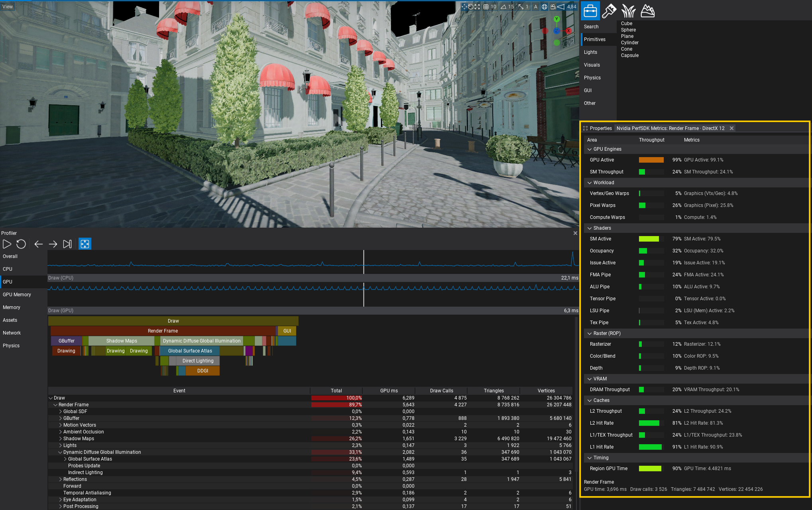Screen dimensions: 812x510
Task: Click the Y axis on viewport gizmo
Action: click(x=557, y=19)
